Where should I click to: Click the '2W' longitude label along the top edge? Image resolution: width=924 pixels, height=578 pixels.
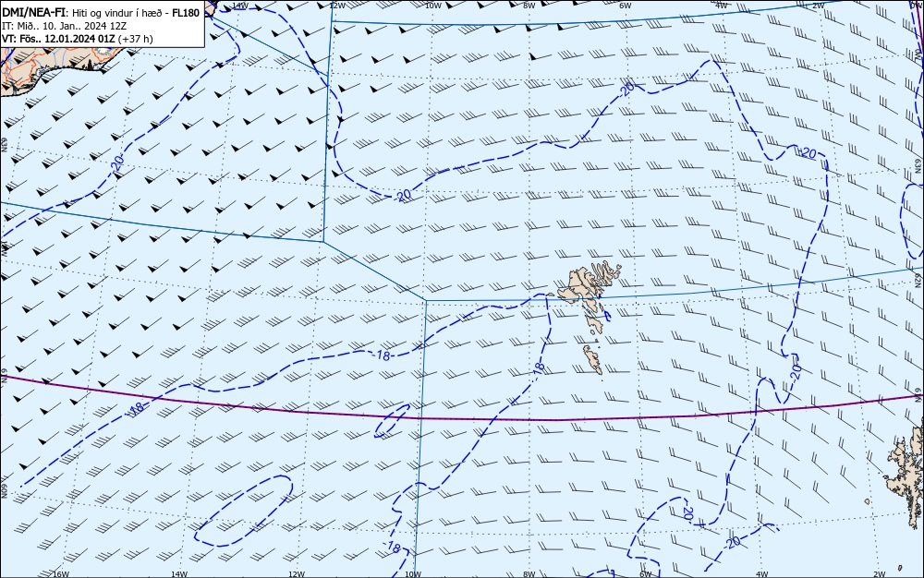[818, 5]
